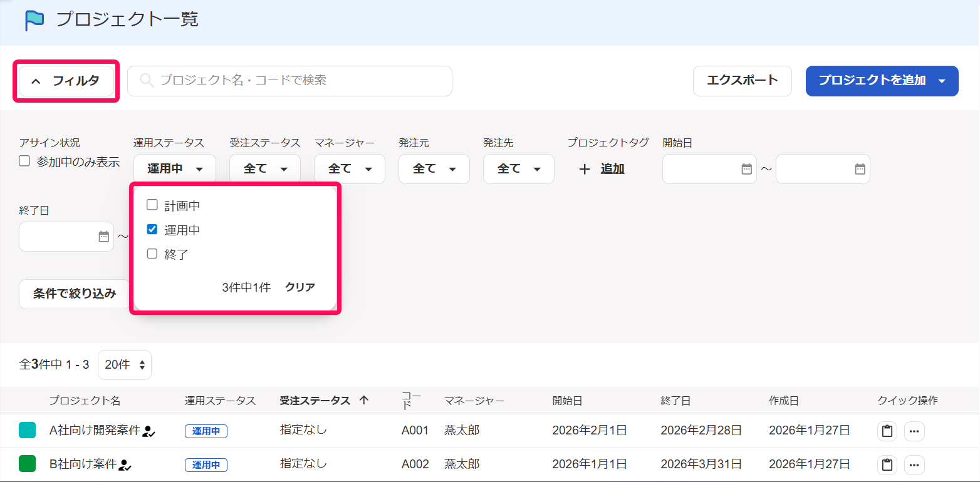This screenshot has height=482, width=980.
Task: Click the search magnifier icon
Action: 146,81
